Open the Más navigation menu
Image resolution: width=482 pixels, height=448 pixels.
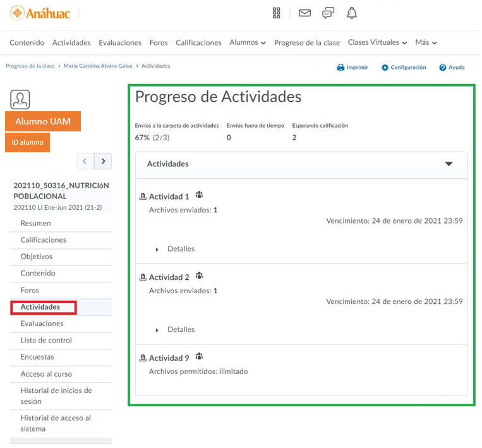coord(426,42)
